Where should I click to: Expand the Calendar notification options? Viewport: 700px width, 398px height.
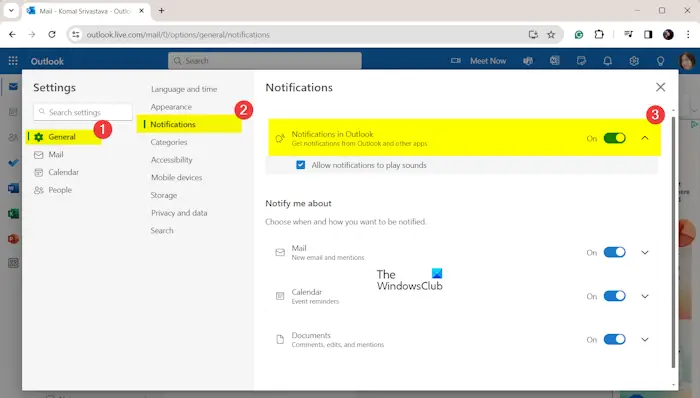point(645,296)
